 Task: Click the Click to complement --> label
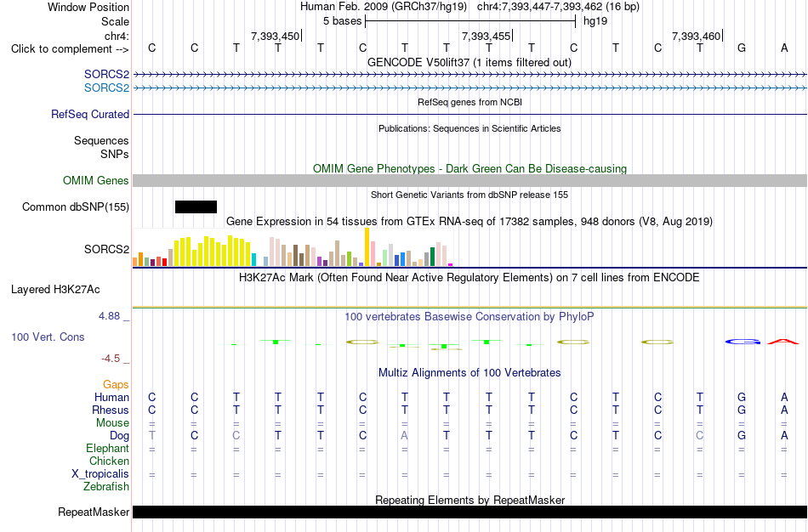point(70,49)
